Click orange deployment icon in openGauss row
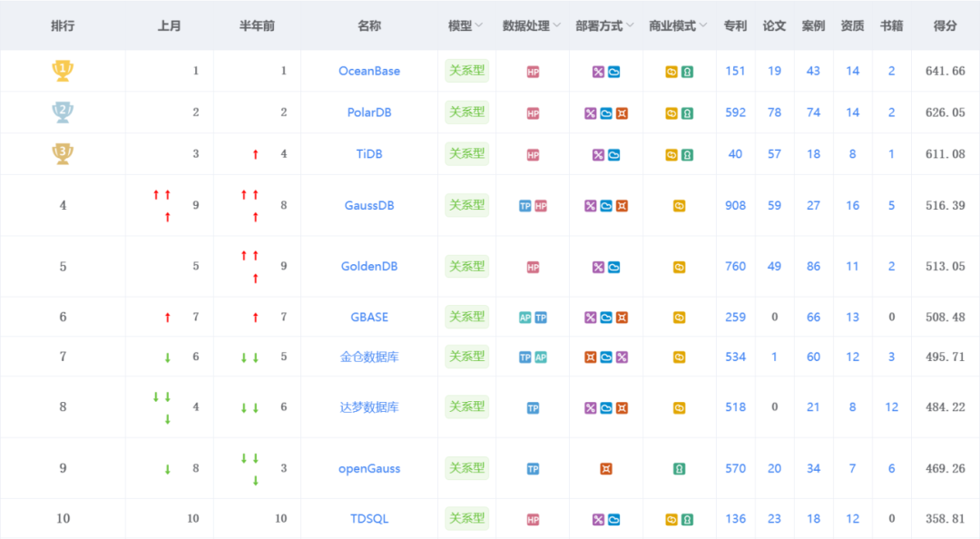 [605, 469]
